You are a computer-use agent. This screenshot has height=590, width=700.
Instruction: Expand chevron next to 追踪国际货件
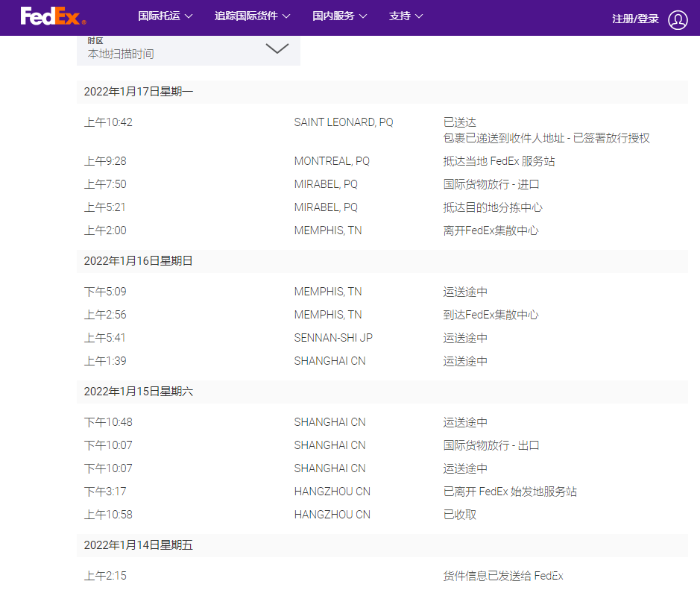286,16
